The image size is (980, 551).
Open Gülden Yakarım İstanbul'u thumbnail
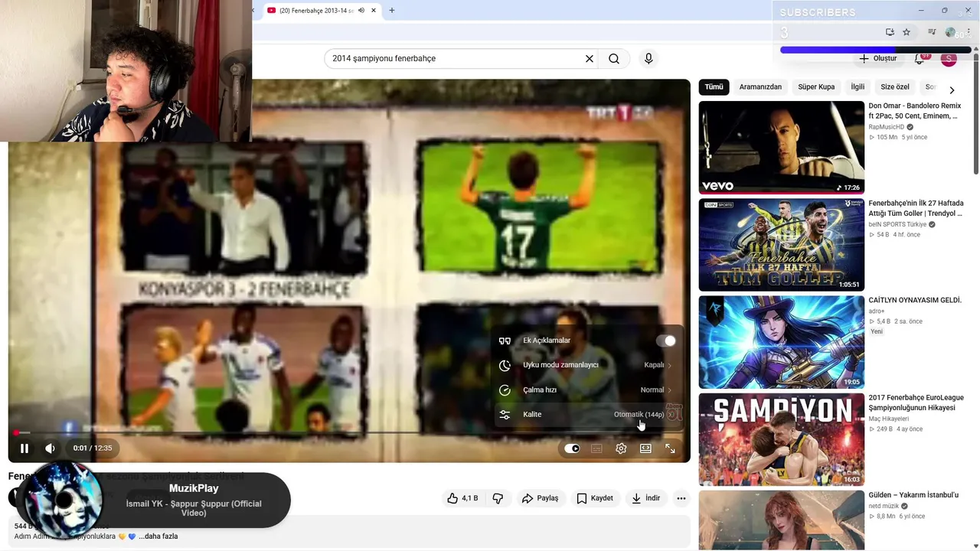point(781,520)
